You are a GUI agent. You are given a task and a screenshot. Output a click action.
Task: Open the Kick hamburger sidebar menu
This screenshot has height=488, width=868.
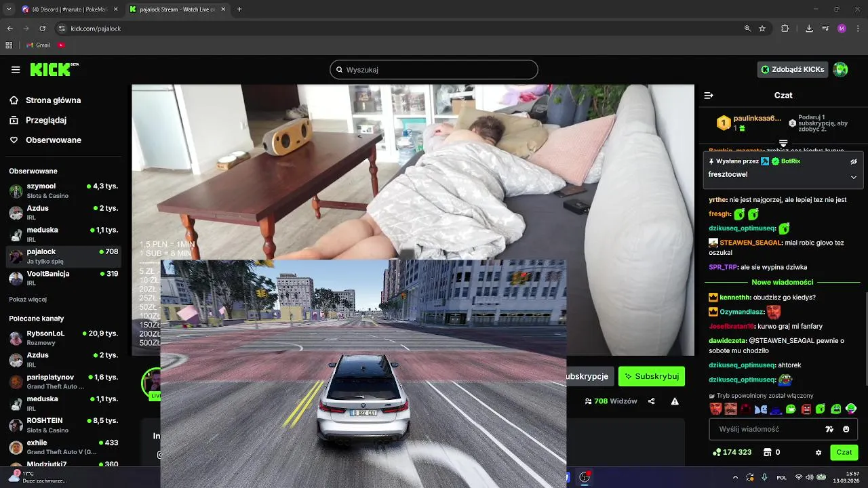click(x=16, y=69)
